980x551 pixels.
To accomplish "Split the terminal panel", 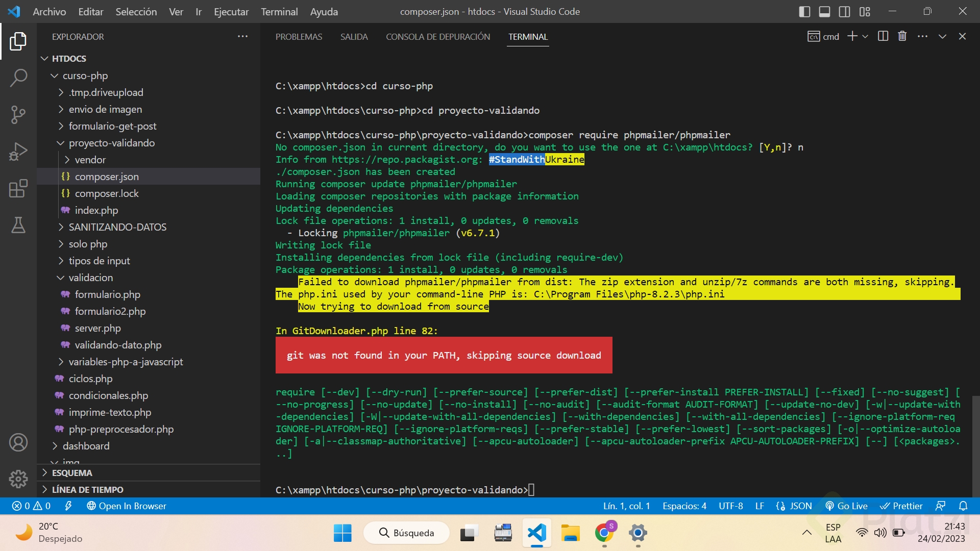I will tap(883, 36).
